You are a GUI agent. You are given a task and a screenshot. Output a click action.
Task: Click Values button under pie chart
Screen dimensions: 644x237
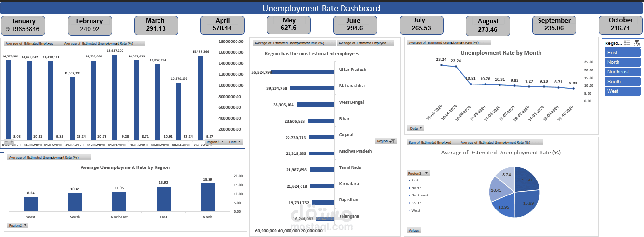(x=414, y=230)
